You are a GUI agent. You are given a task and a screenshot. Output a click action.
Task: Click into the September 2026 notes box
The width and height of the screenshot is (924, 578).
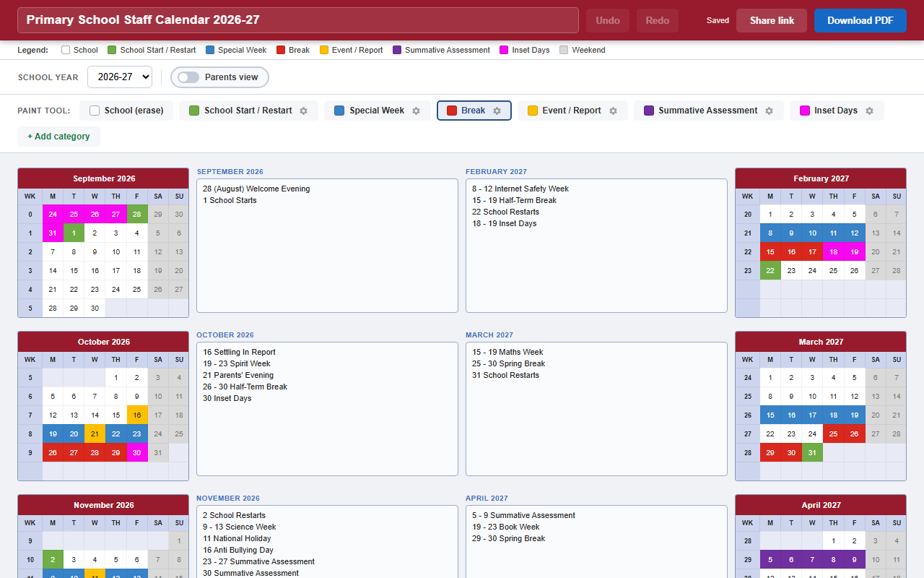[x=327, y=246]
